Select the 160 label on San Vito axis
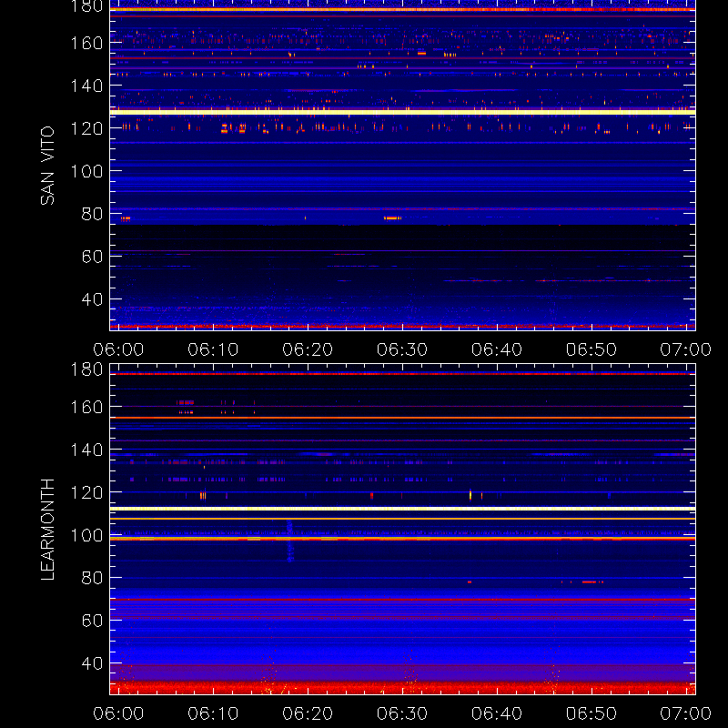 [x=86, y=43]
